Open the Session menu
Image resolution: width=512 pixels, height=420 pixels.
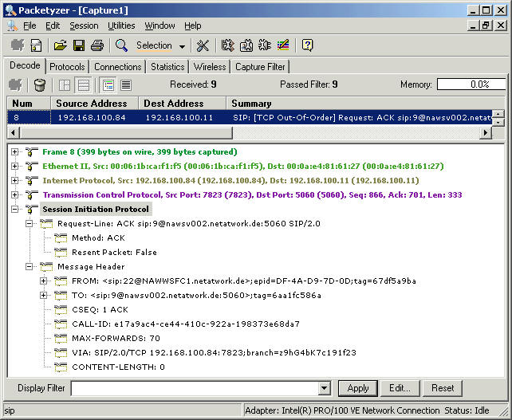coord(84,26)
